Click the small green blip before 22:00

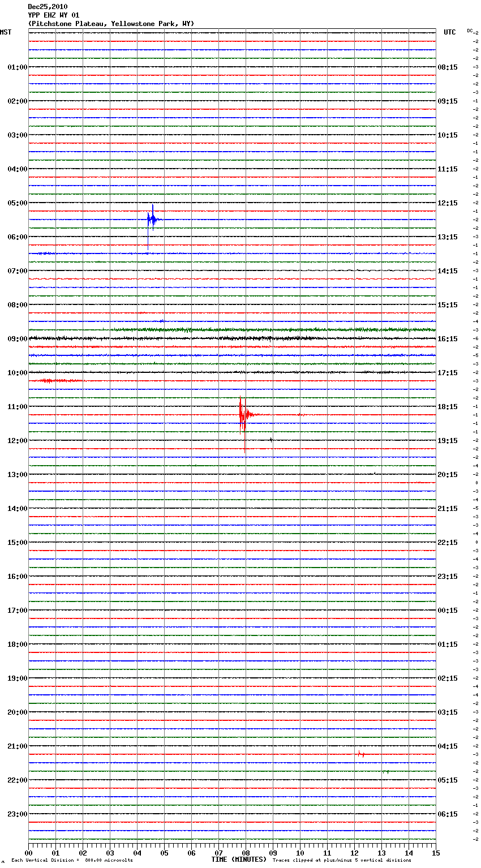385,771
